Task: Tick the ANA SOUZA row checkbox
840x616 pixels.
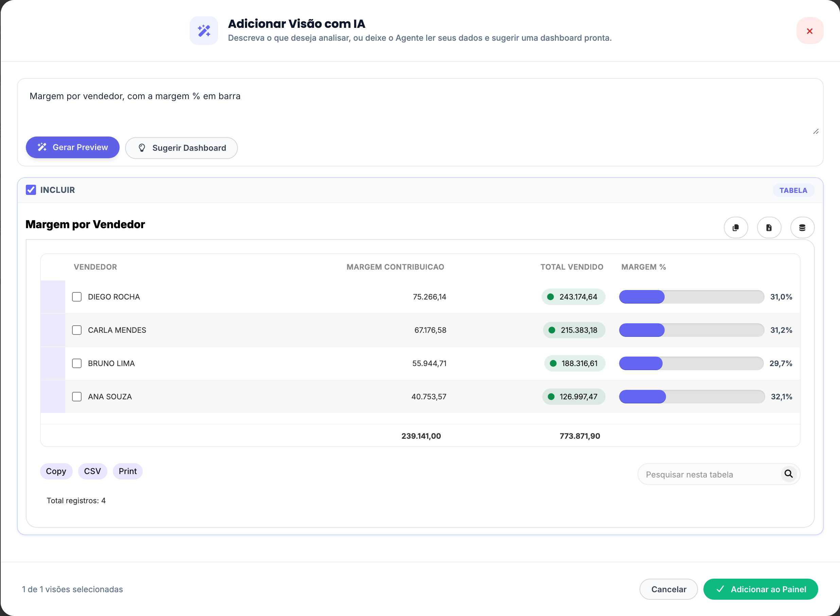Action: [77, 396]
